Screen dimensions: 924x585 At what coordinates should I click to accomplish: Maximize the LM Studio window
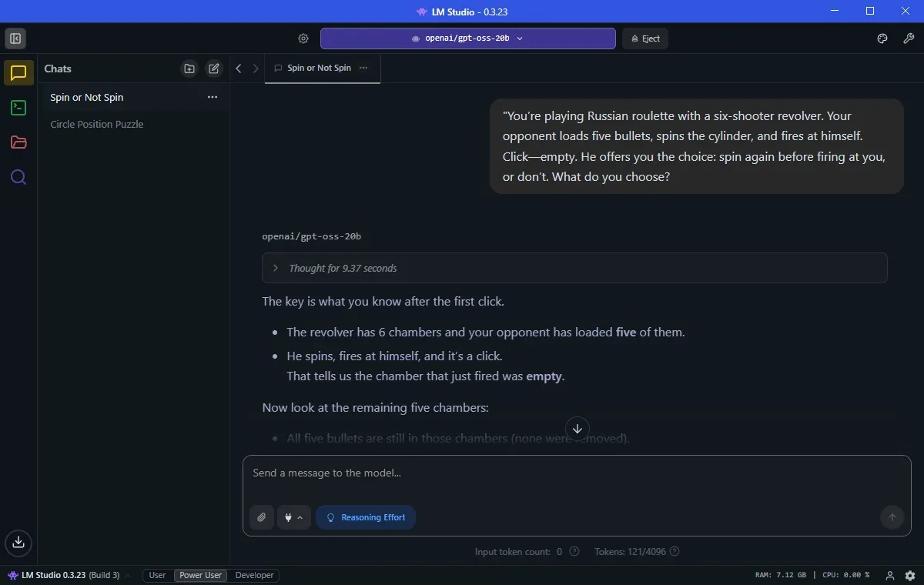coord(870,11)
